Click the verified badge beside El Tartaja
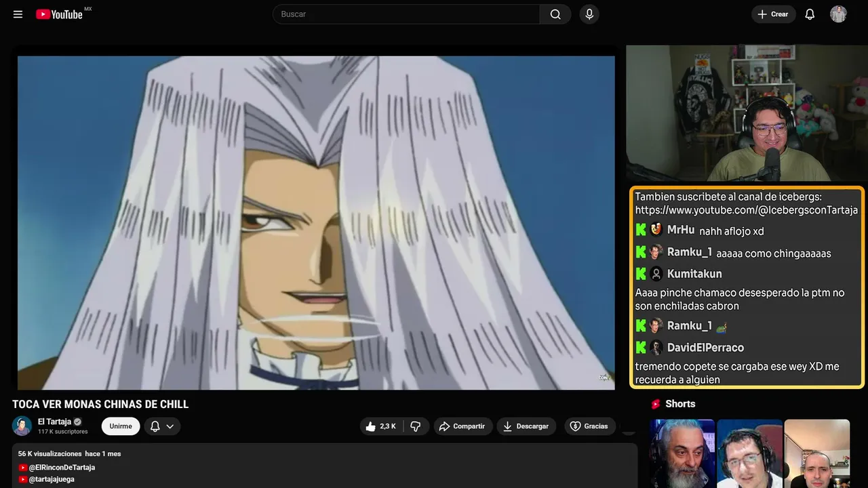This screenshot has height=488, width=868. tap(77, 422)
